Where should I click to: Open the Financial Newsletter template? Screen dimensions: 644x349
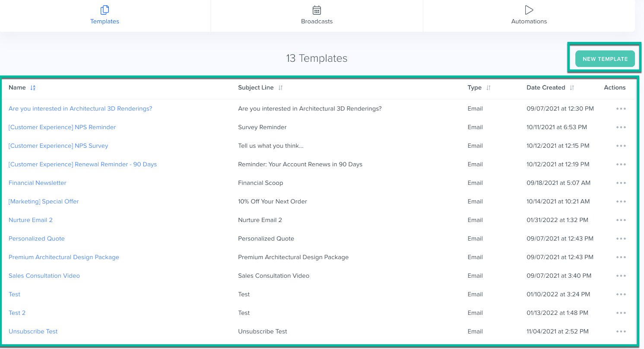coord(38,183)
